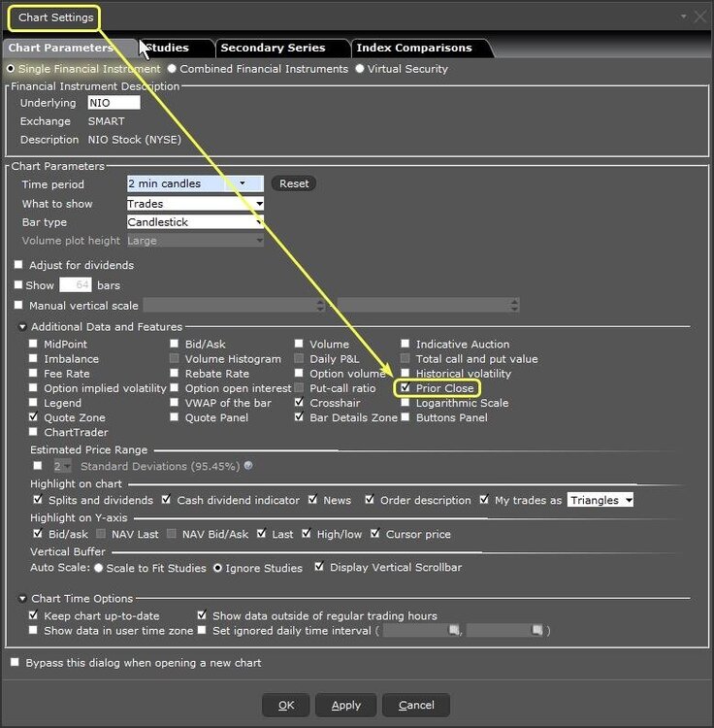
Task: Uncheck the Prior Close option
Action: 406,388
